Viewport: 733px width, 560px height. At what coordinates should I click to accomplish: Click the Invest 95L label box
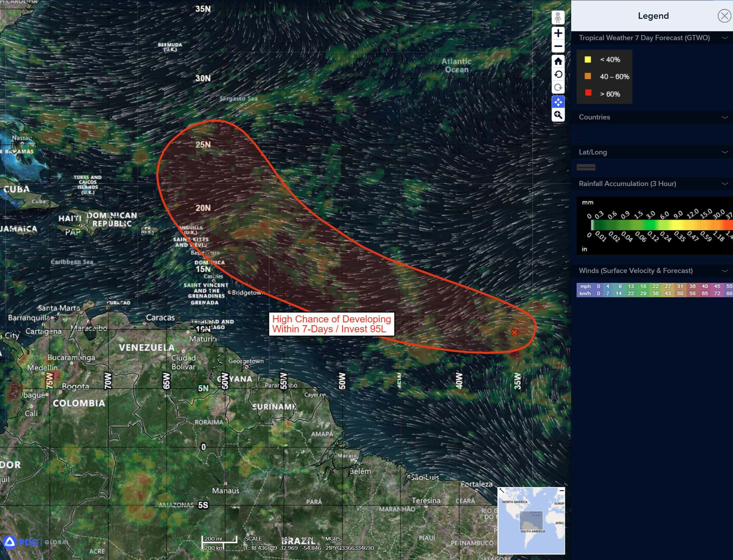pos(331,324)
